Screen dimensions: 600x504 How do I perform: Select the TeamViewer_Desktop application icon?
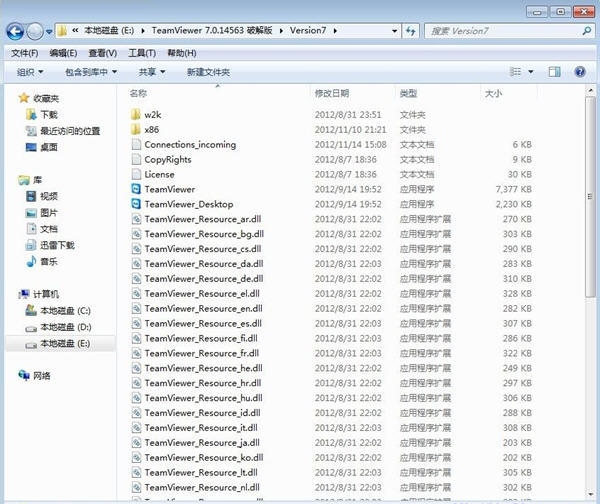pos(136,204)
